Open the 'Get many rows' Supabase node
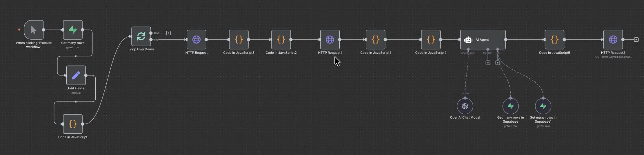Screen dimensions: 644x155 point(73,30)
